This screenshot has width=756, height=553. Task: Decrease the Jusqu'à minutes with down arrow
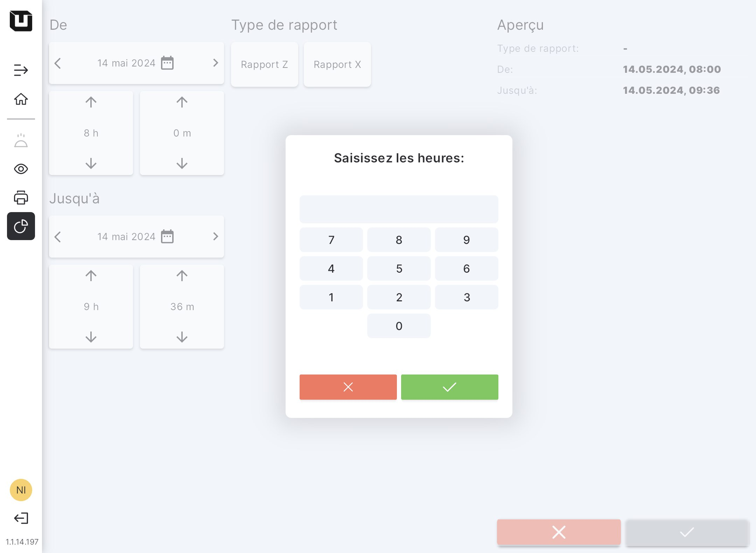(182, 337)
